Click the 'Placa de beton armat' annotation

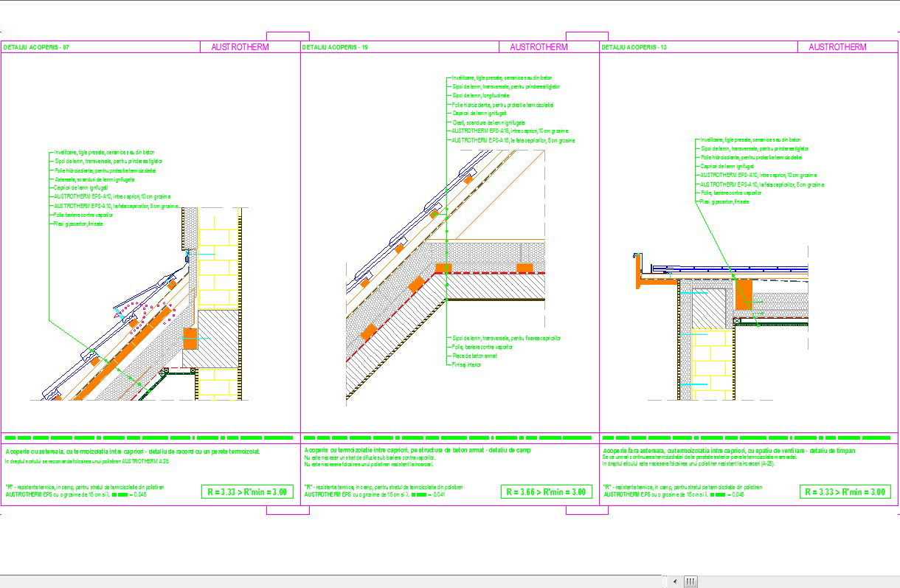474,356
